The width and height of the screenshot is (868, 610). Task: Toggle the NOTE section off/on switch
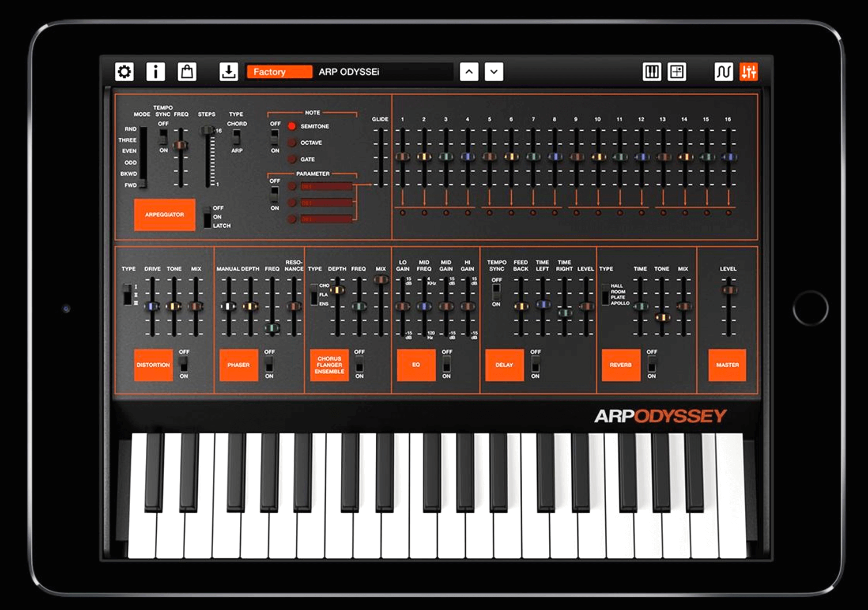pyautogui.click(x=275, y=137)
